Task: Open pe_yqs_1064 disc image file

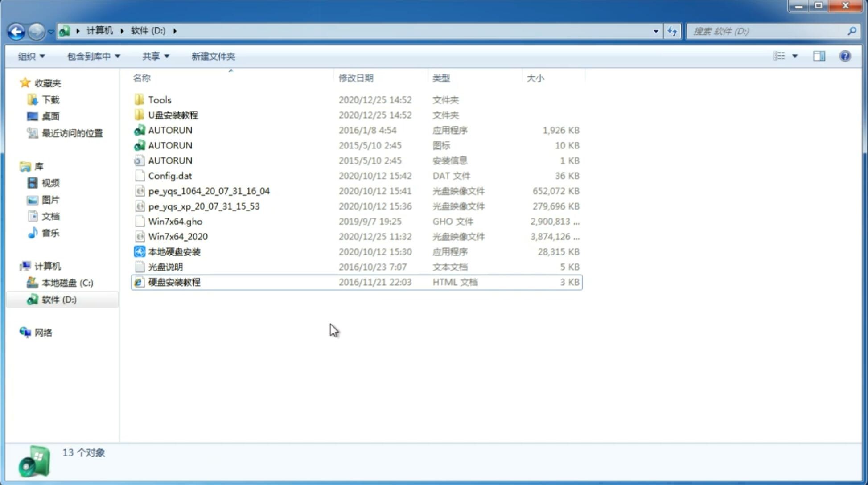Action: coord(209,191)
